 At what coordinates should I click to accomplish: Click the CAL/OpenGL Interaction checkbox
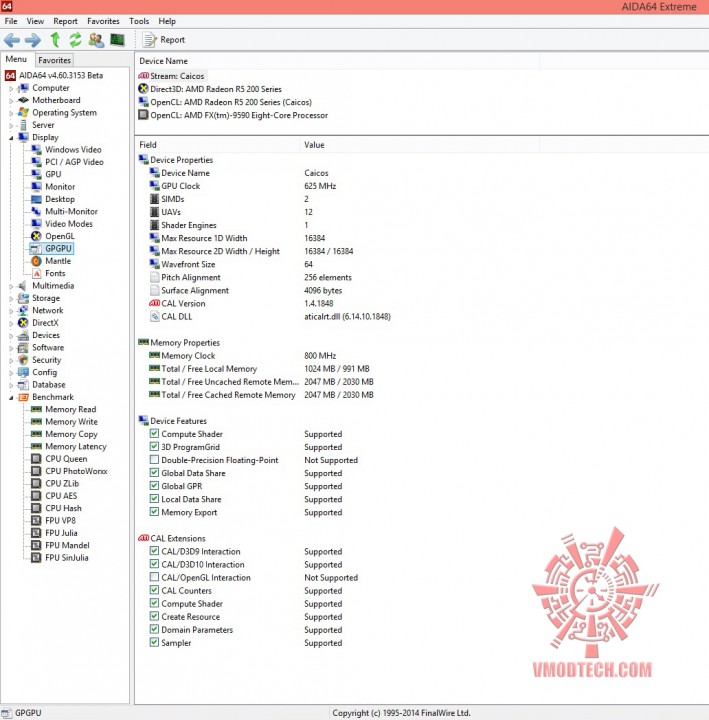(x=154, y=577)
